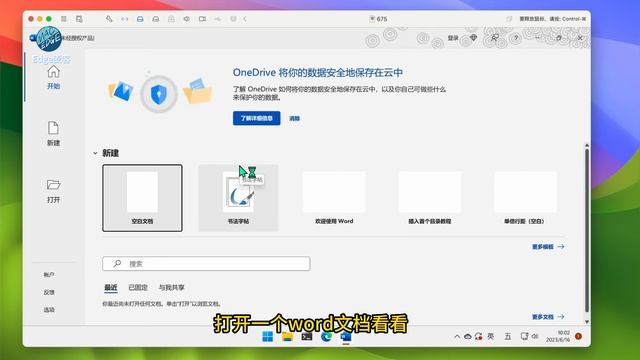640x360 pixels.
Task: Open 反馈 feedback page
Action: 49,292
